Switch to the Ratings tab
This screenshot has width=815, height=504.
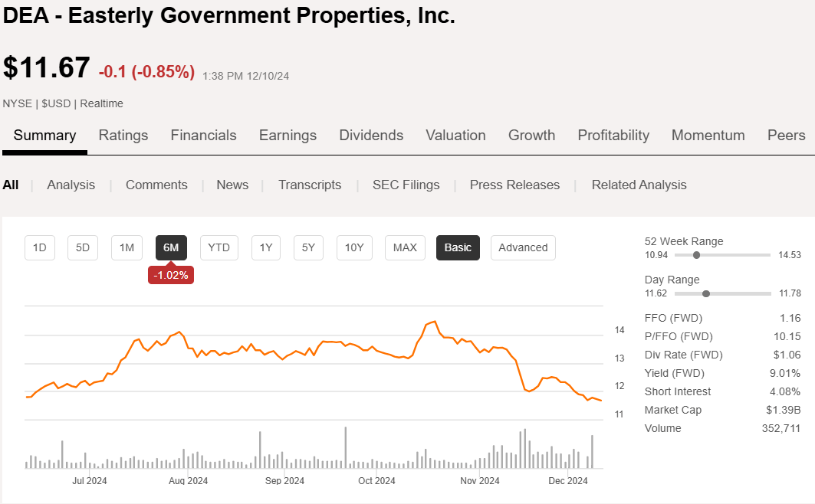(123, 136)
